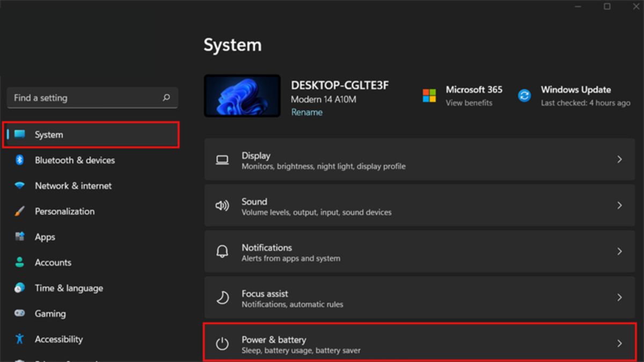Image resolution: width=644 pixels, height=362 pixels.
Task: Click the Network & internet wifi icon
Action: pos(20,186)
